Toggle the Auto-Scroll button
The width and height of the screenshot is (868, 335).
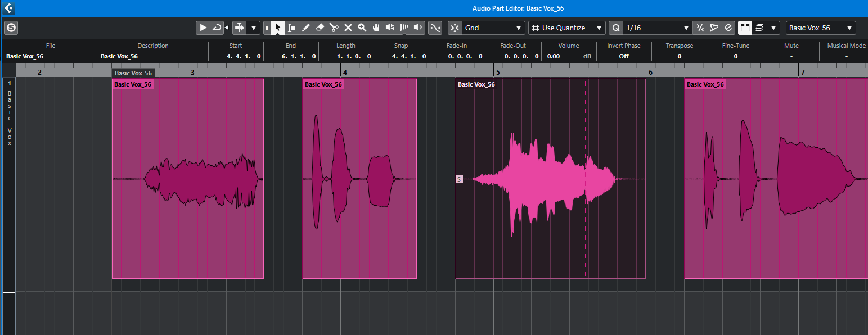[x=240, y=28]
